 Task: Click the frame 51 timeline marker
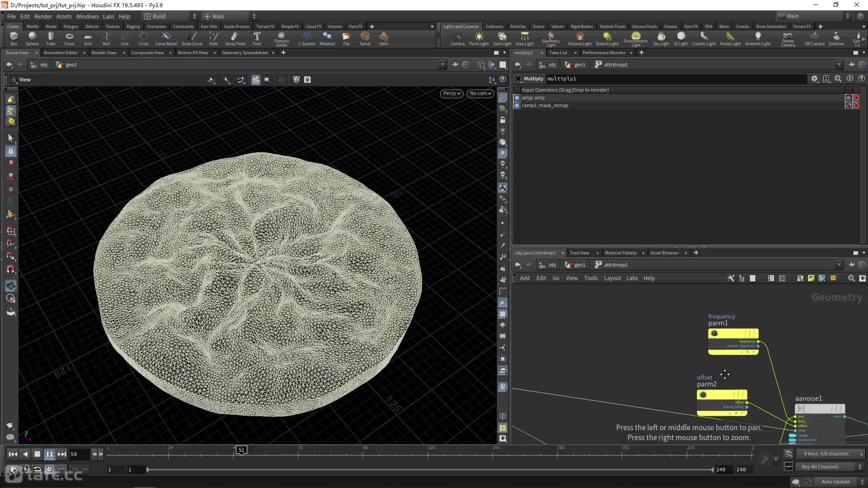pos(241,450)
